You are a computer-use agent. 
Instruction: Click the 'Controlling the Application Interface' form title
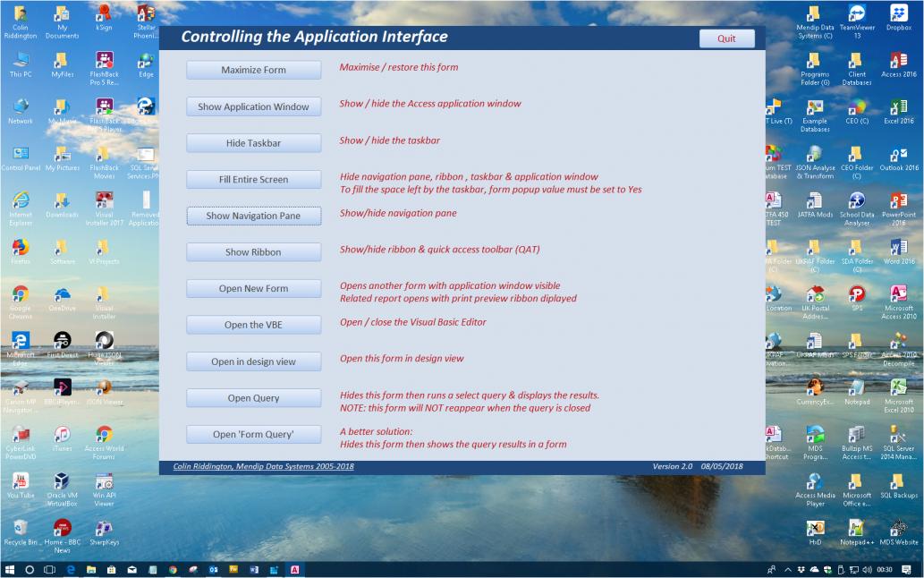pyautogui.click(x=314, y=37)
